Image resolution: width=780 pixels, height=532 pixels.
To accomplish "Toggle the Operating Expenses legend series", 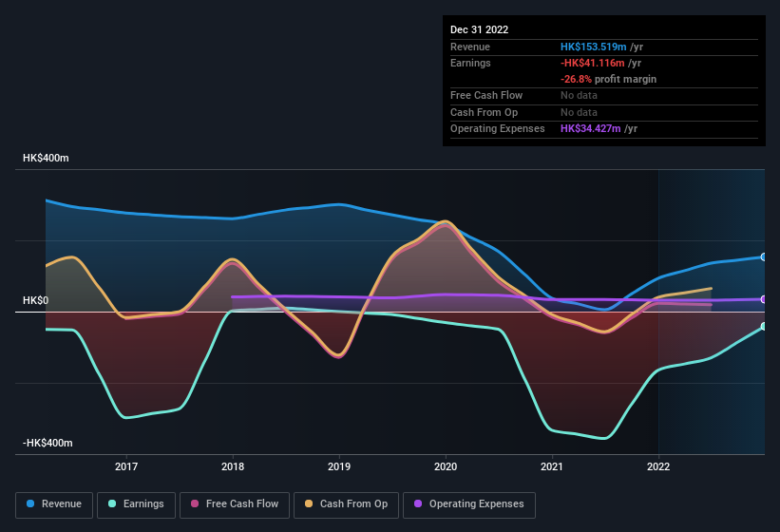I will coord(469,504).
